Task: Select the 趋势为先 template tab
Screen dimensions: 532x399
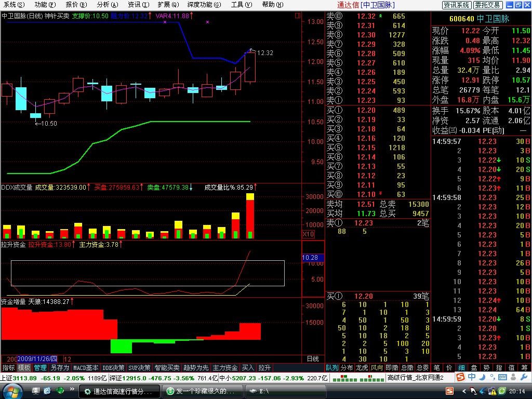Action: pos(196,368)
